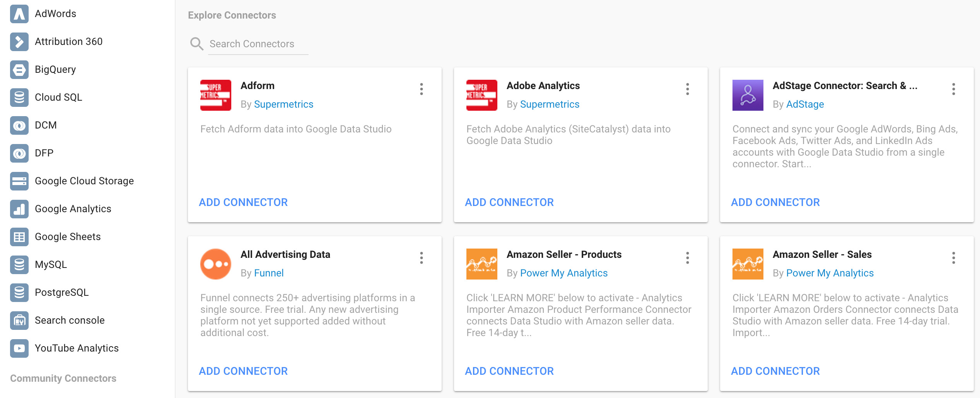Click the Amazon Seller - Sales title
The width and height of the screenshot is (980, 398).
(x=822, y=254)
